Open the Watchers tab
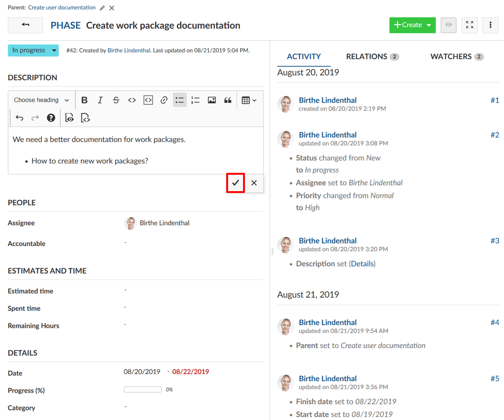504x420 pixels. point(456,57)
